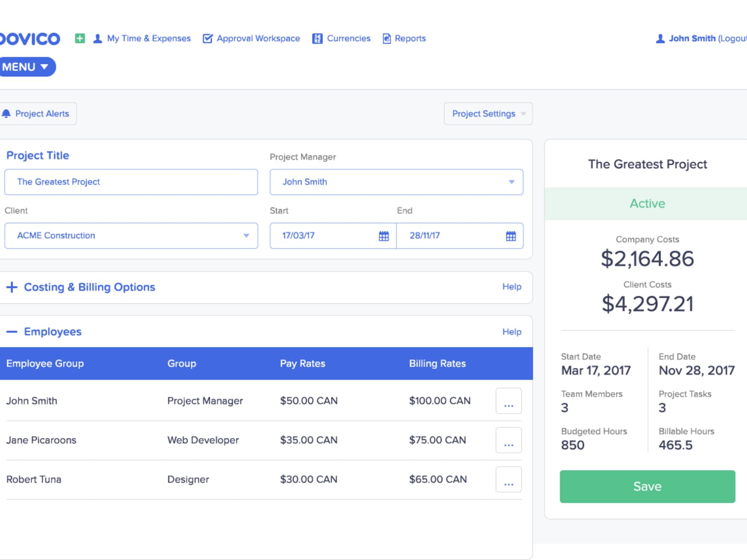Viewport: 747px width, 560px height.
Task: Open options menu for Robert Tuna row
Action: [x=508, y=479]
